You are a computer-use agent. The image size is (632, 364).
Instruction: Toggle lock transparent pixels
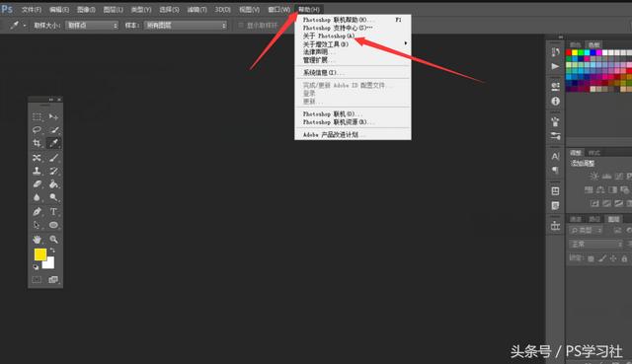(591, 258)
